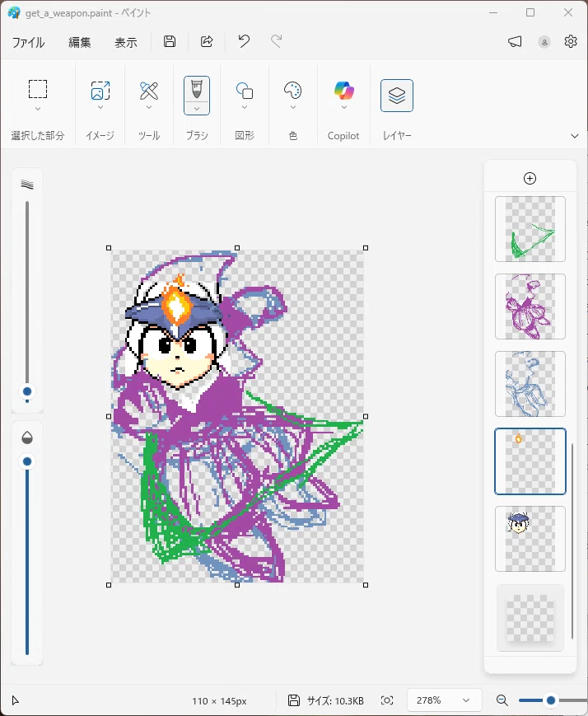
Task: Select the empty background layer thumbnail
Action: point(530,618)
